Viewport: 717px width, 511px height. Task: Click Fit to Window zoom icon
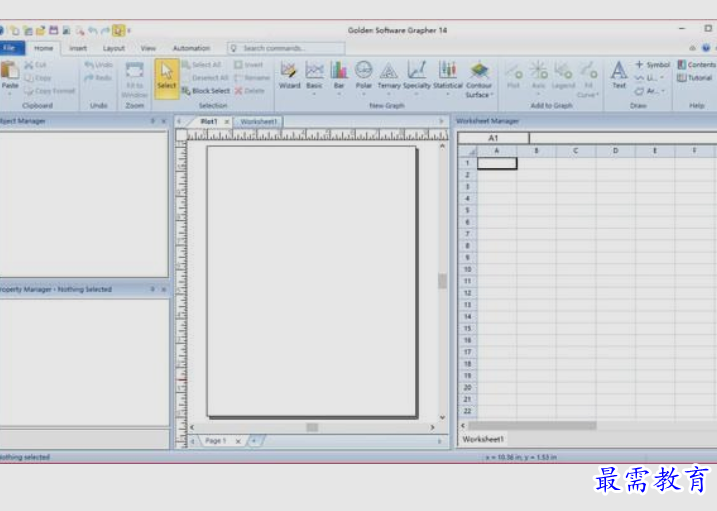(x=134, y=79)
